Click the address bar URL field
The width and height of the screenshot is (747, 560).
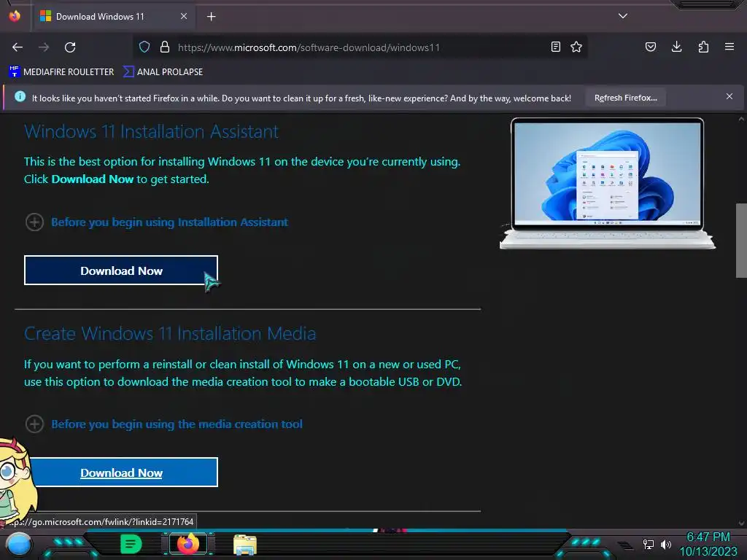[x=360, y=47]
